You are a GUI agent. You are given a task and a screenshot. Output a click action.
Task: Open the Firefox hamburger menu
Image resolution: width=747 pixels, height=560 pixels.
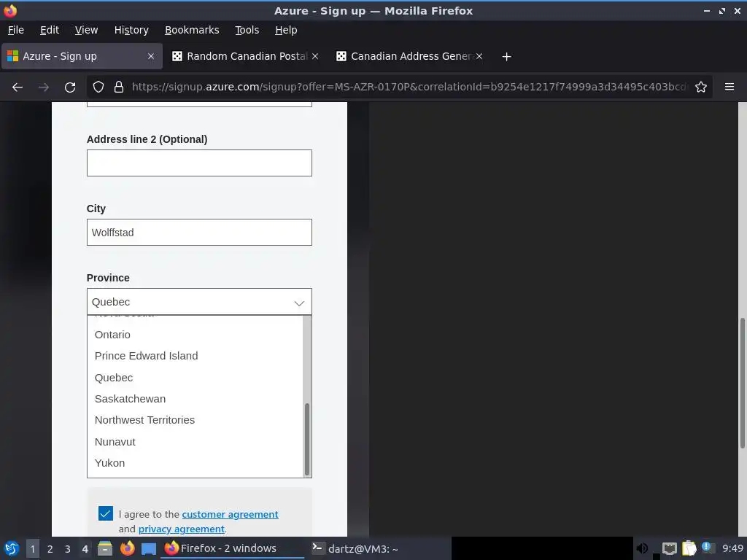(729, 87)
